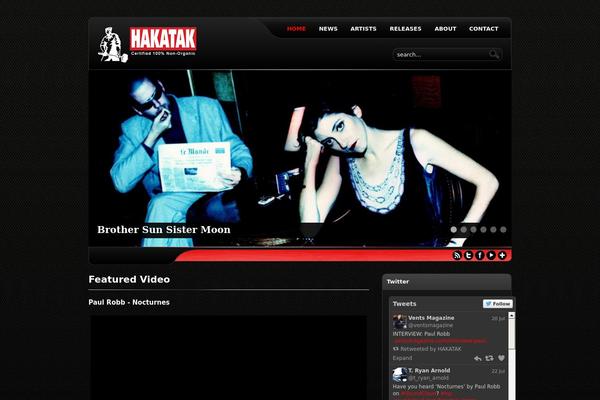Expand the Vents Magazine tweet
The image size is (600, 400).
coord(402,358)
